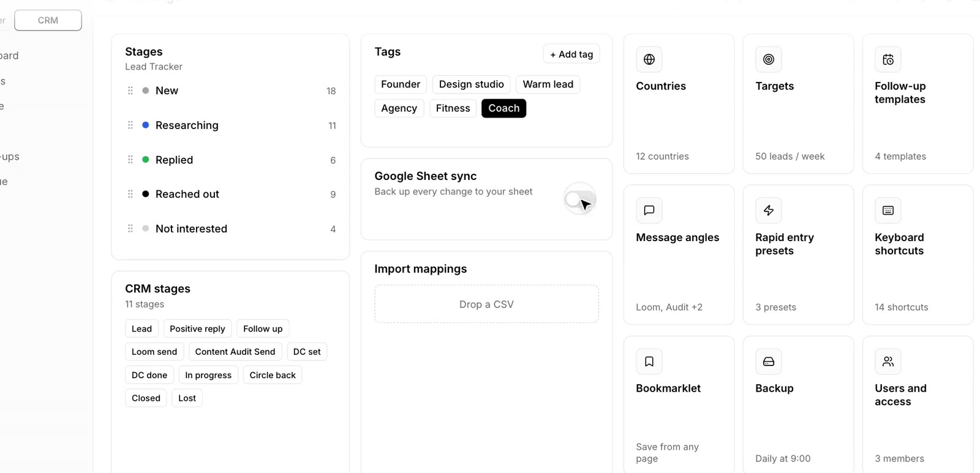Enable the Google Sheet sync toggle
This screenshot has height=473, width=980.
(579, 199)
